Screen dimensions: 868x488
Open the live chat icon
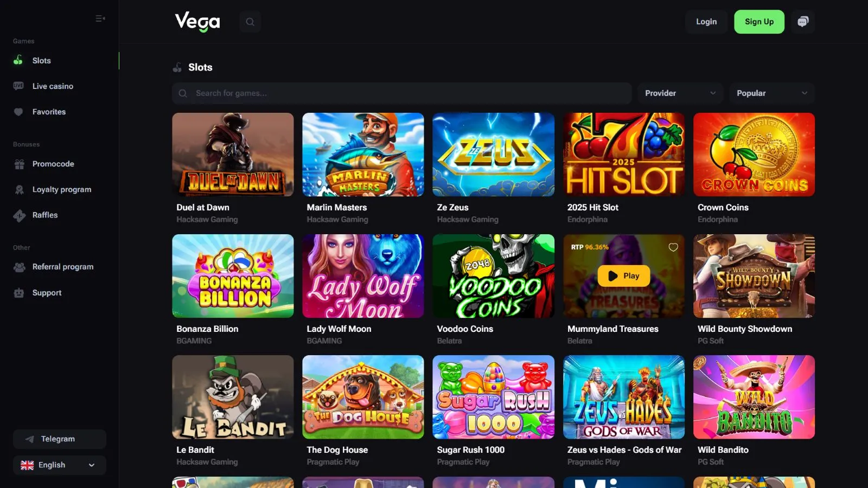coord(803,22)
